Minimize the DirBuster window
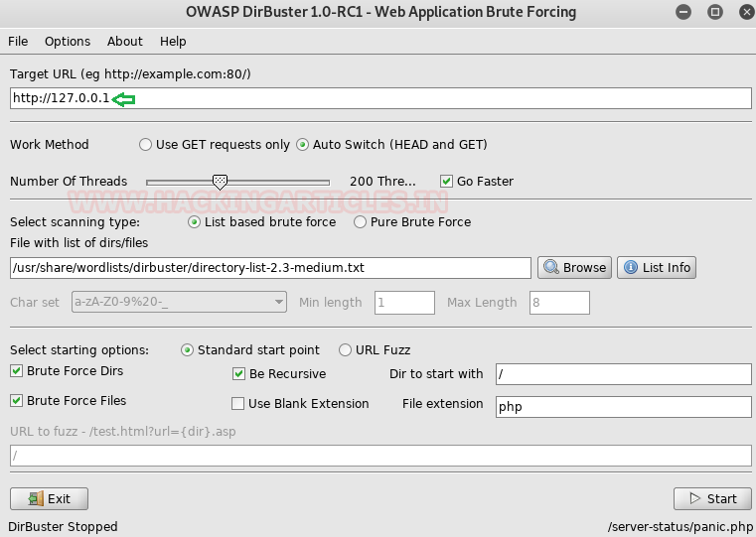Image resolution: width=756 pixels, height=537 pixels. 683,12
